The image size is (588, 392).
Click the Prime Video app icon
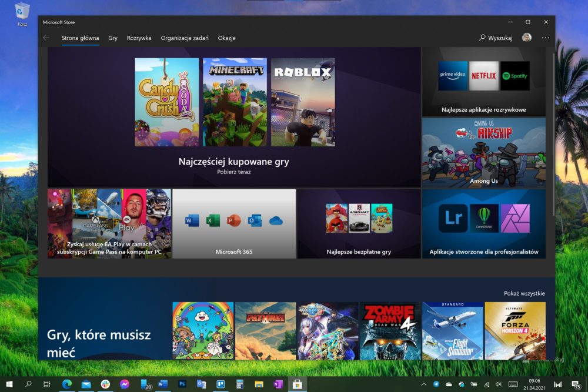pyautogui.click(x=453, y=76)
